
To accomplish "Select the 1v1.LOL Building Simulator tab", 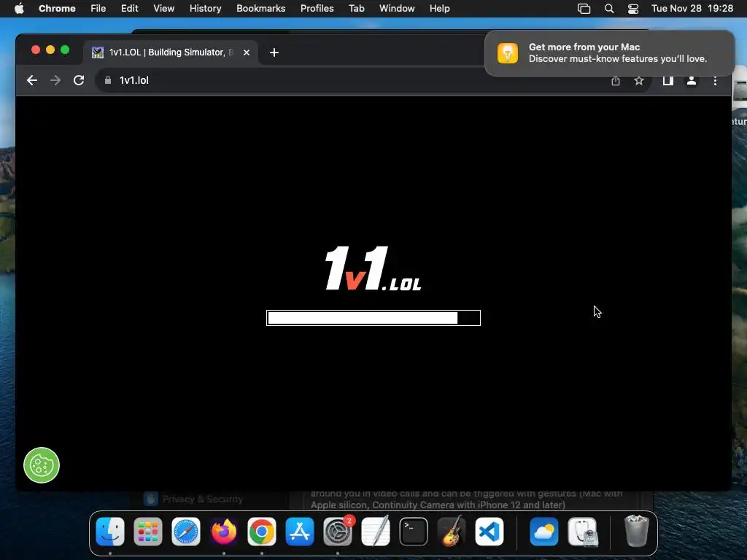I will [171, 52].
